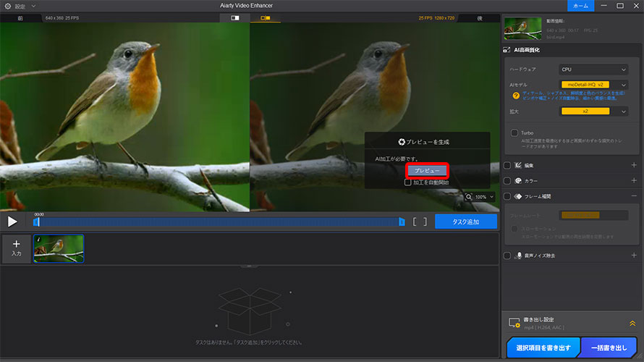
Task: Enable auto-start processing checkbox
Action: (408, 182)
